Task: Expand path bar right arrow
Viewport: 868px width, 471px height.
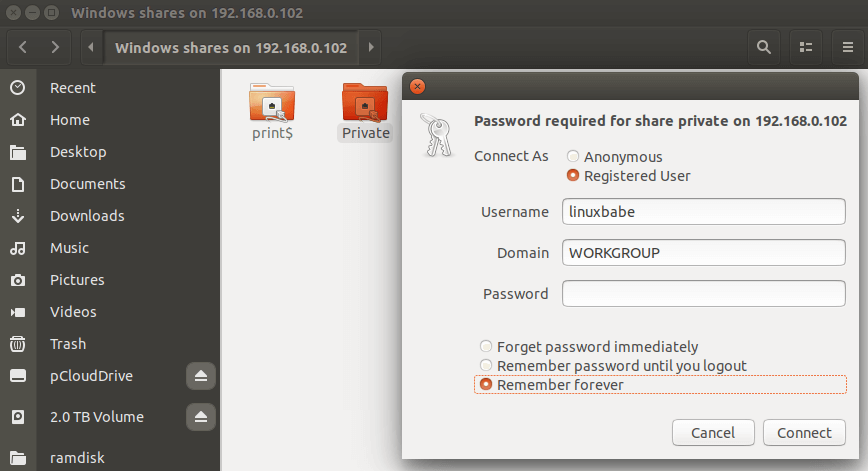Action: coord(371,47)
